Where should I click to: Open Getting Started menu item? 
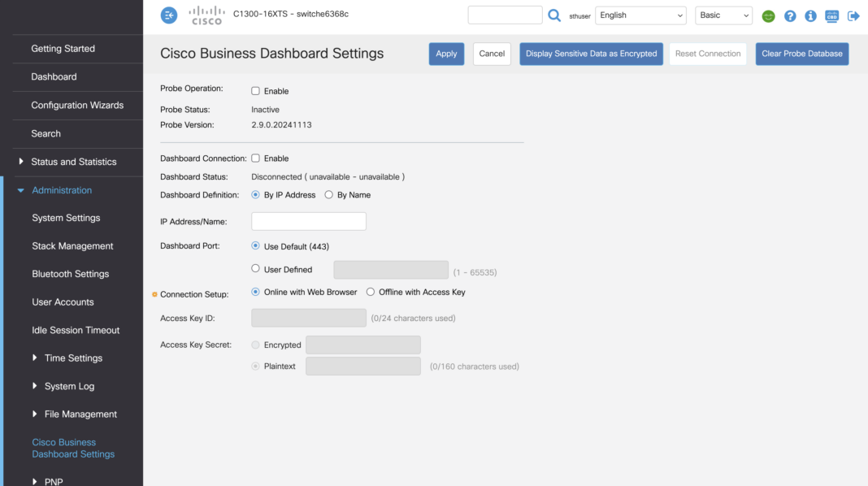pos(63,49)
